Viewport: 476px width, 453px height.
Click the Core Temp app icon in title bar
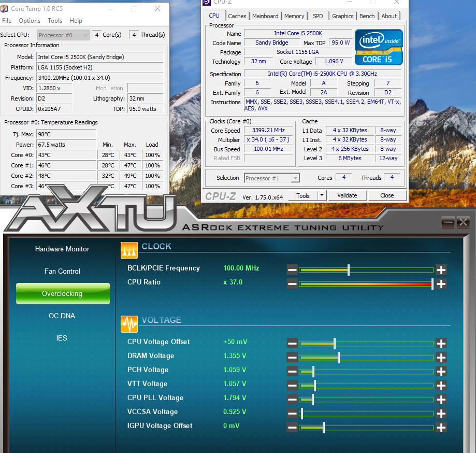[4, 9]
